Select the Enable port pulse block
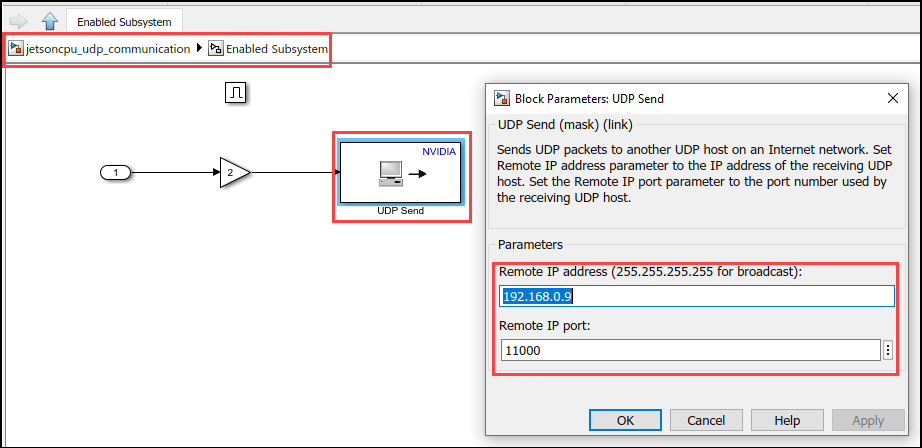Screen dimensions: 922x448 point(236,93)
